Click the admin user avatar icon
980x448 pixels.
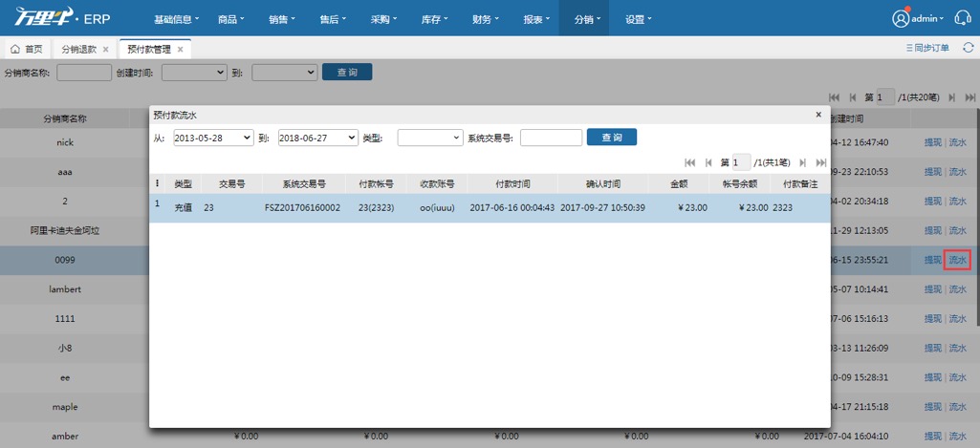point(900,19)
